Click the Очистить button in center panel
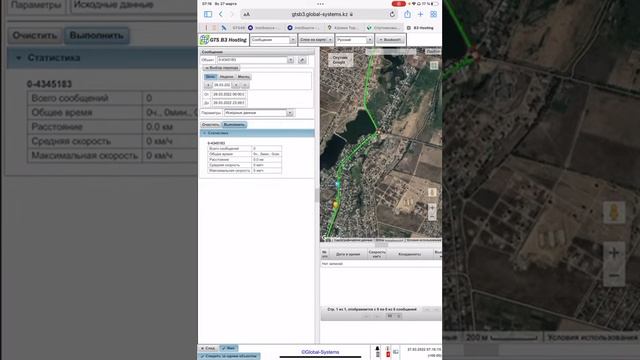The width and height of the screenshot is (640, 360). [x=211, y=124]
